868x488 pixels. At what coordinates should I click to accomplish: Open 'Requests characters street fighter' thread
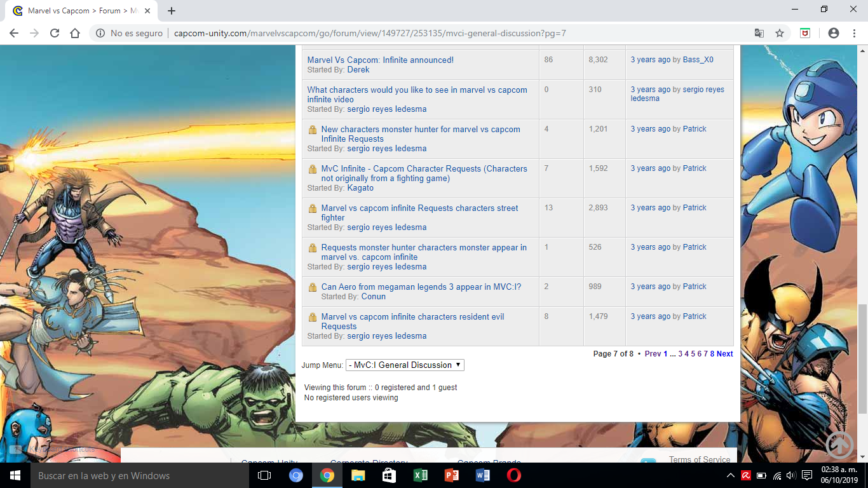pos(419,213)
